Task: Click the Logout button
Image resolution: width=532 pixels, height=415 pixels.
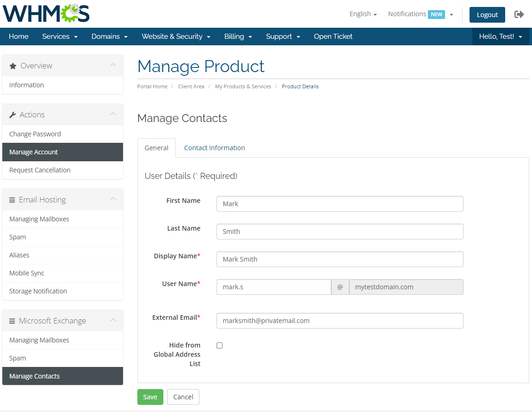Action: (487, 15)
